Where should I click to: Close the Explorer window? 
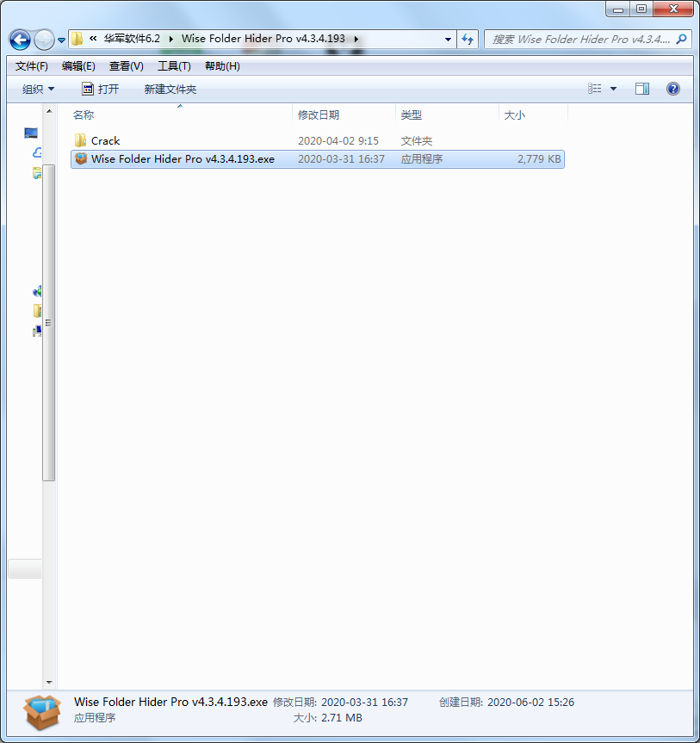(x=673, y=9)
